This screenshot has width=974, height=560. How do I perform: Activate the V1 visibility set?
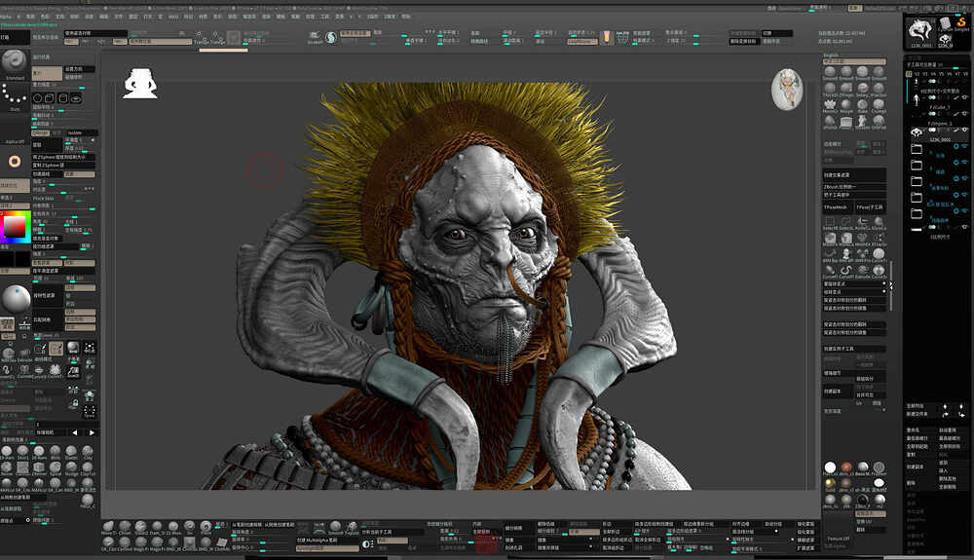pos(909,74)
